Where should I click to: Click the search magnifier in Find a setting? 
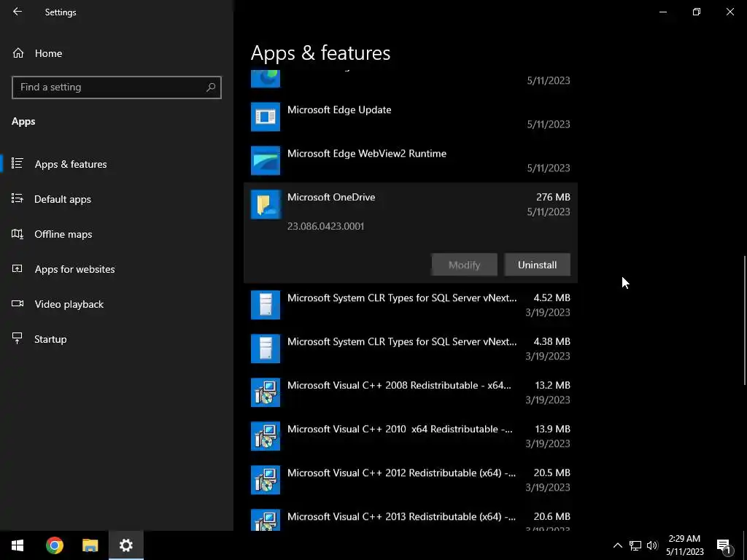point(211,87)
